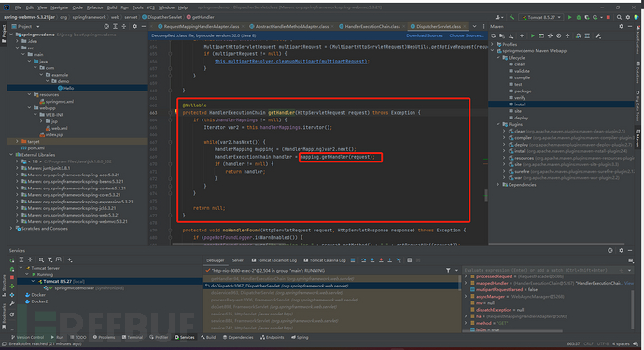Open Tomcat Localhost Log tab
The image size is (644, 350).
click(274, 260)
